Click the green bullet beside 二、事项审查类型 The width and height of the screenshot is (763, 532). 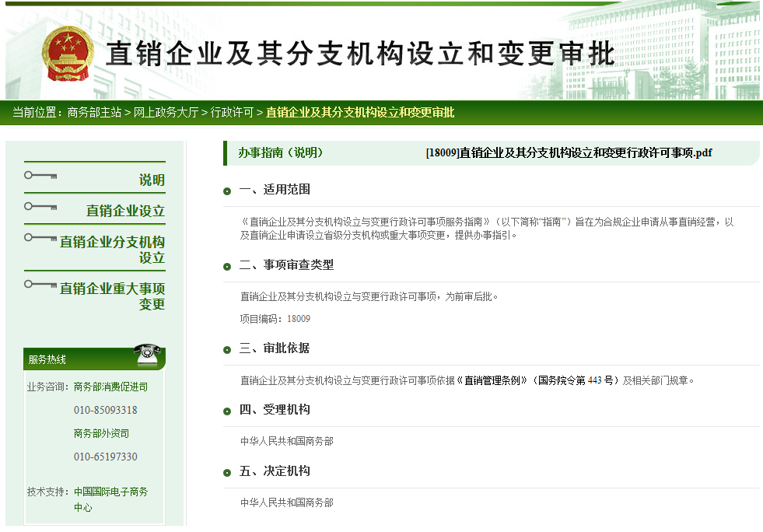coord(227,267)
